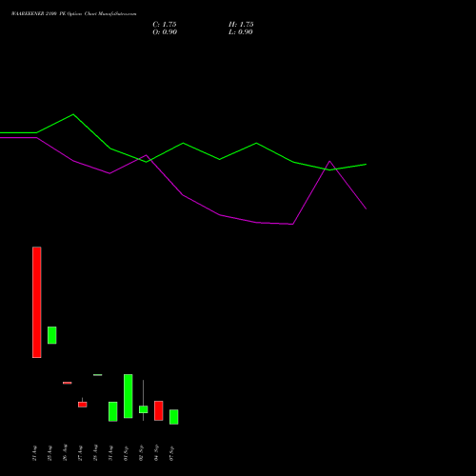Select the green candle with long wick above 02 Sep
Image resolution: width=476 pixels, height=476 pixels.
click(x=144, y=409)
